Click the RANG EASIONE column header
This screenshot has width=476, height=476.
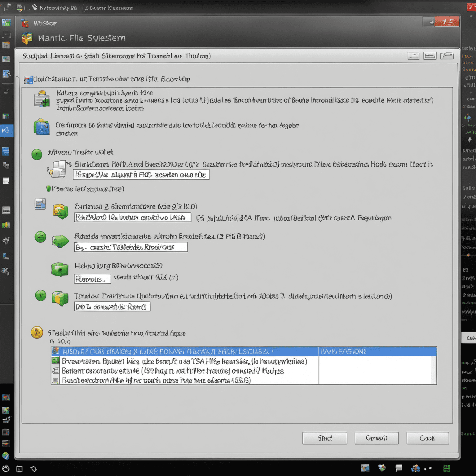tap(377, 351)
